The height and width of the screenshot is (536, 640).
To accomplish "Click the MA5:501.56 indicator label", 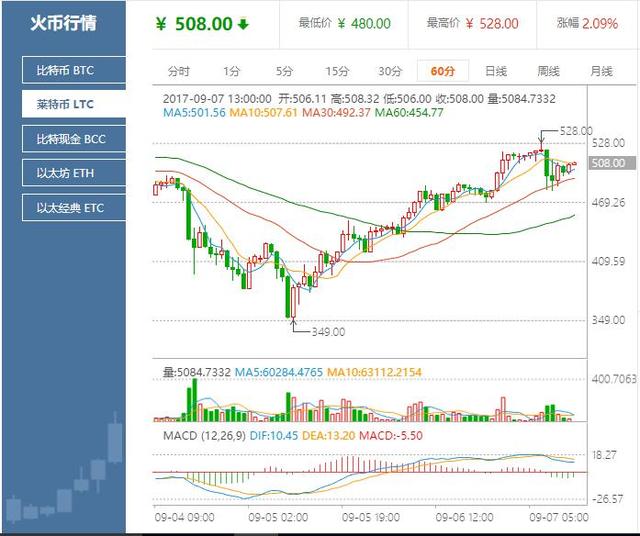I will (194, 112).
